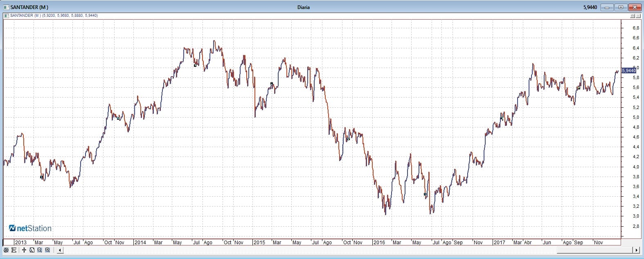Click the 2016 year label on the time axis
This screenshot has height=259, width=644.
coord(379,242)
